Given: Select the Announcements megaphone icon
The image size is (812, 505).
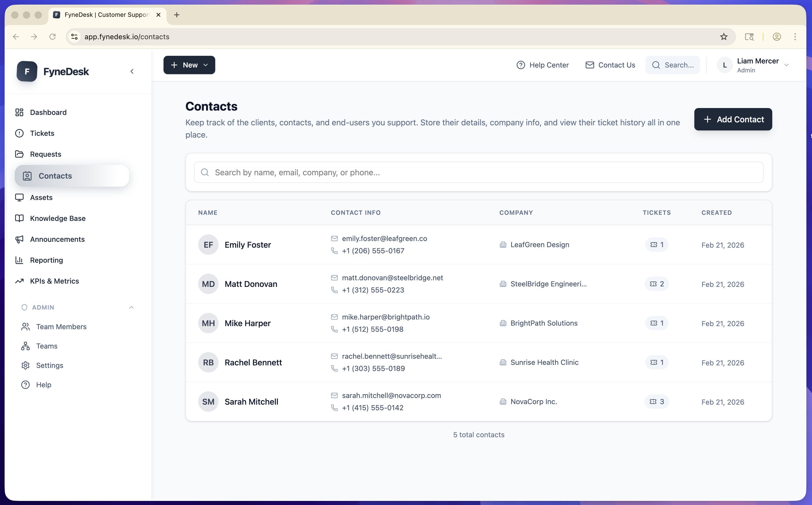Looking at the screenshot, I should click(x=19, y=239).
